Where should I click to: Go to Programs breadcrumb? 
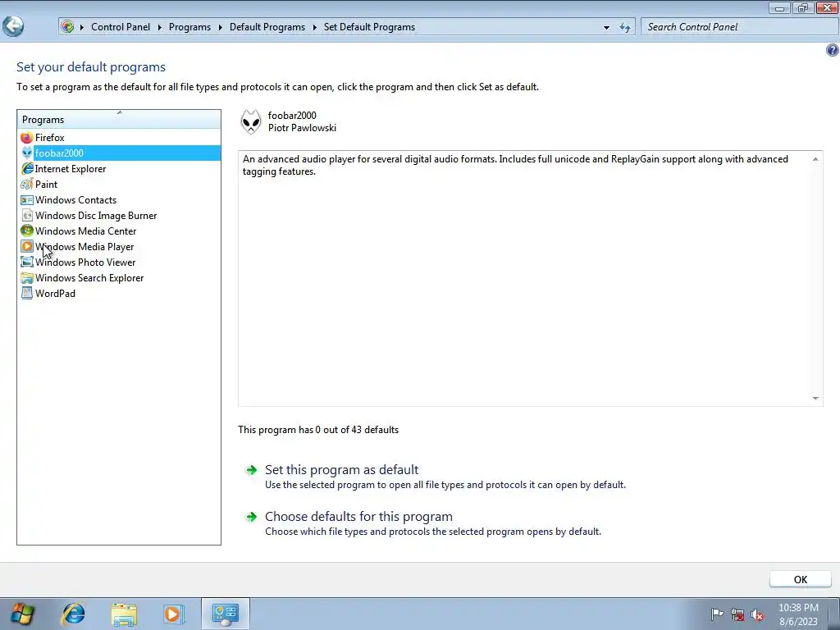click(189, 27)
